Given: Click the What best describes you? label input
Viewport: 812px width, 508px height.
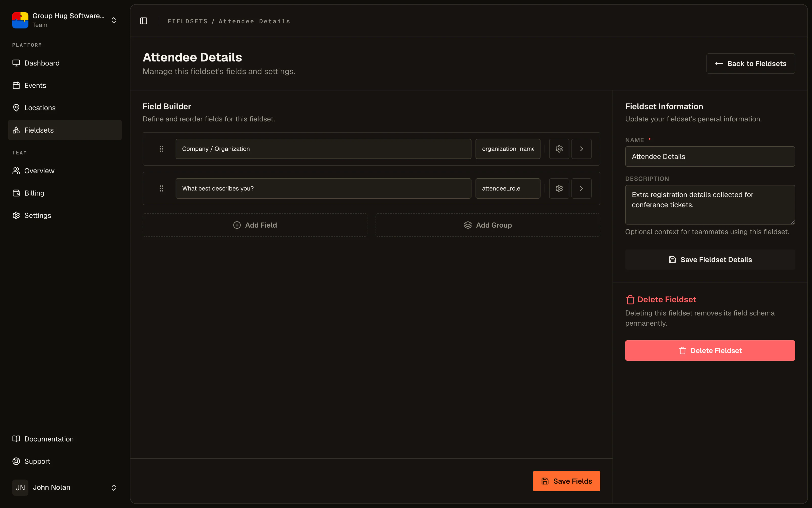Looking at the screenshot, I should [323, 188].
